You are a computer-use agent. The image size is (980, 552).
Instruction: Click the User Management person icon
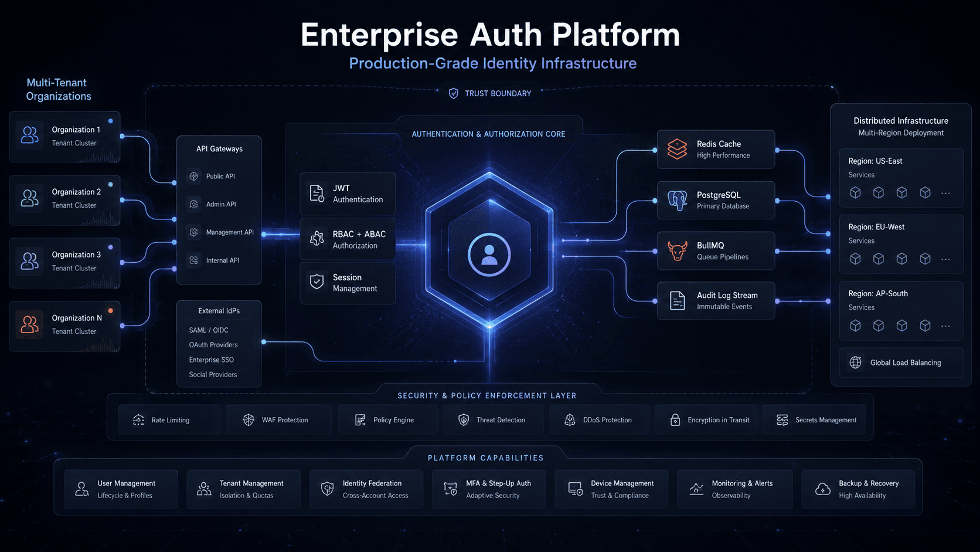click(82, 489)
